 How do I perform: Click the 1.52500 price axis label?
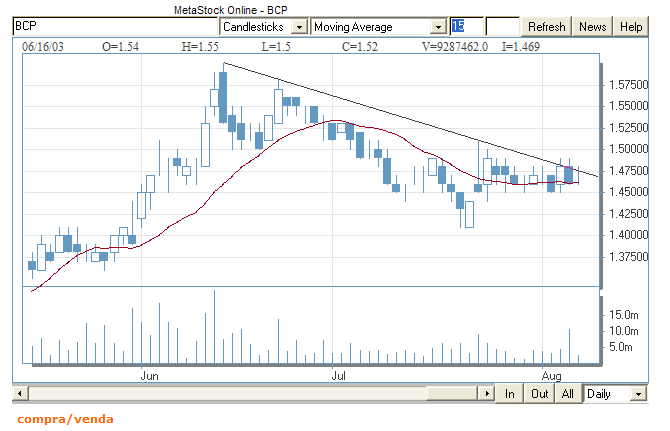click(628, 128)
